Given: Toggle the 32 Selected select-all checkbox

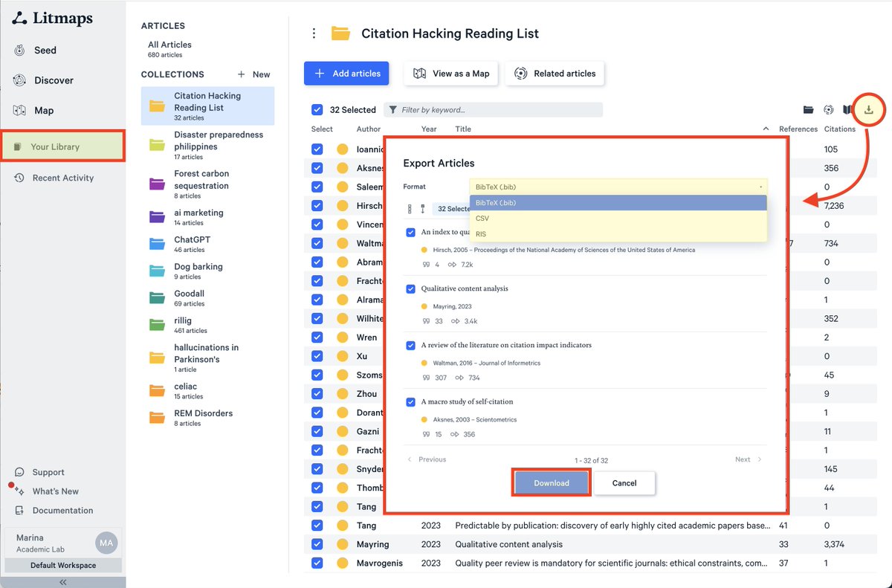Looking at the screenshot, I should 317,110.
